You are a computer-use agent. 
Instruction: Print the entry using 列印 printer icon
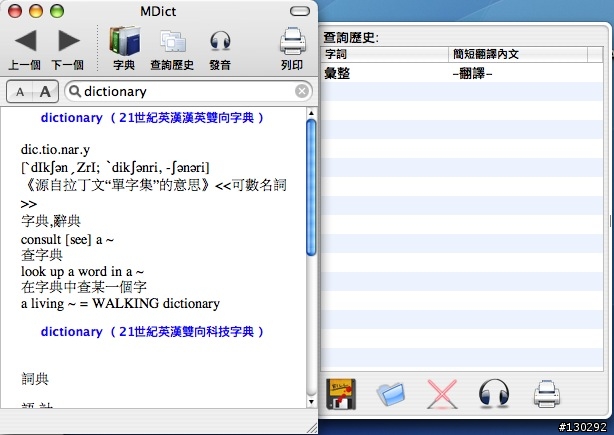coord(293,41)
